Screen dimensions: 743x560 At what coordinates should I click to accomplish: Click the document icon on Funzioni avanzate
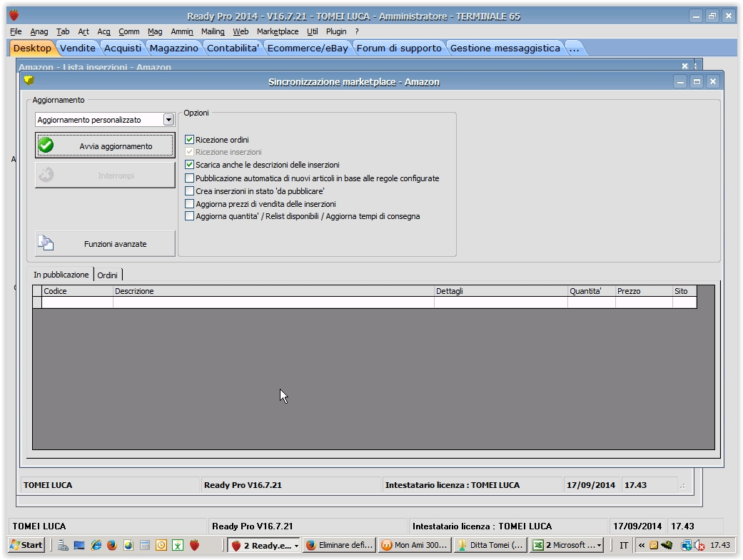click(x=46, y=243)
